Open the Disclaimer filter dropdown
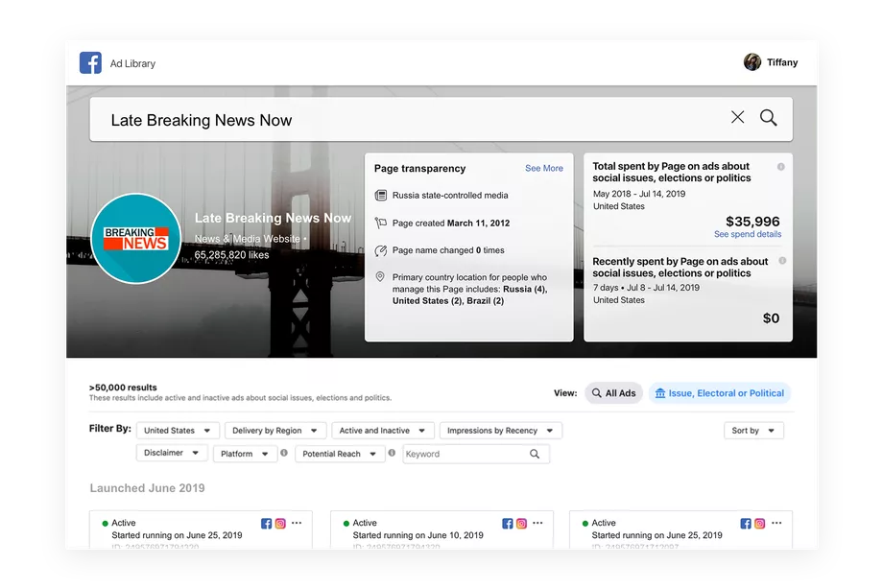Screen dimensions: 883x588 (x=172, y=453)
